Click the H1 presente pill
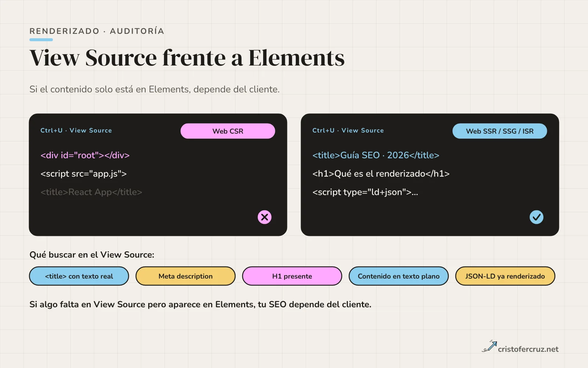 tap(292, 276)
